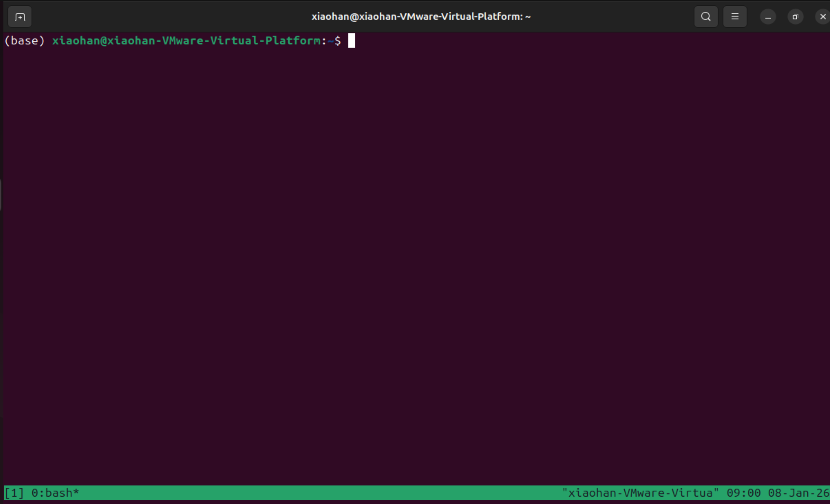Click the window title text in the header bar
Screen dimensions: 830x504
click(421, 17)
